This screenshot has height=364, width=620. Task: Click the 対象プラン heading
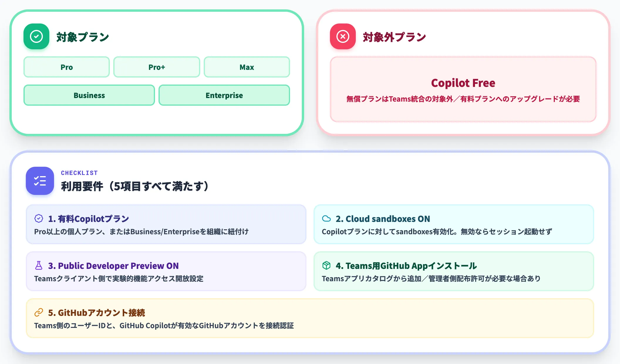(x=83, y=37)
